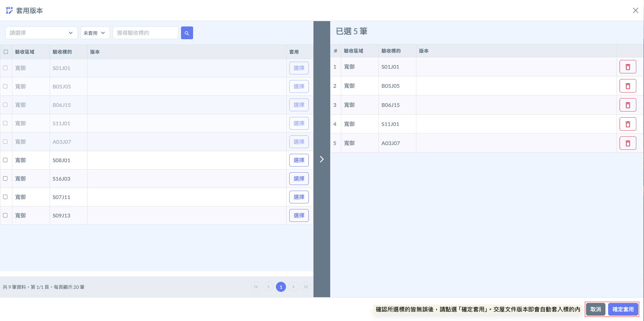Click the 套用版本 title icon
This screenshot has height=321, width=644.
tap(9, 10)
